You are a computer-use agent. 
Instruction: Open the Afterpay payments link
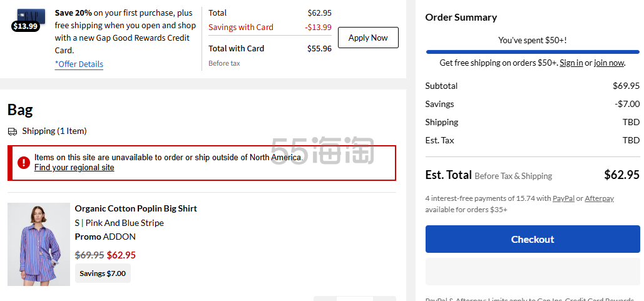(x=599, y=198)
